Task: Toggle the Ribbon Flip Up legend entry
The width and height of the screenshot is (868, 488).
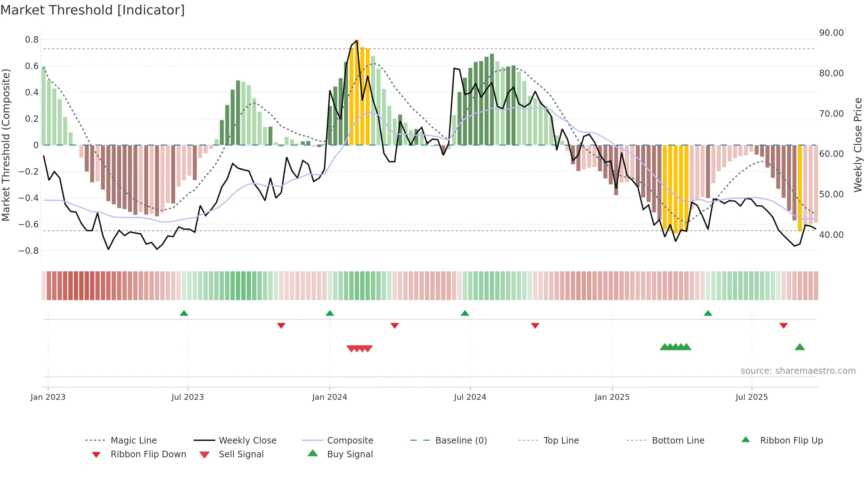Action: 782,440
